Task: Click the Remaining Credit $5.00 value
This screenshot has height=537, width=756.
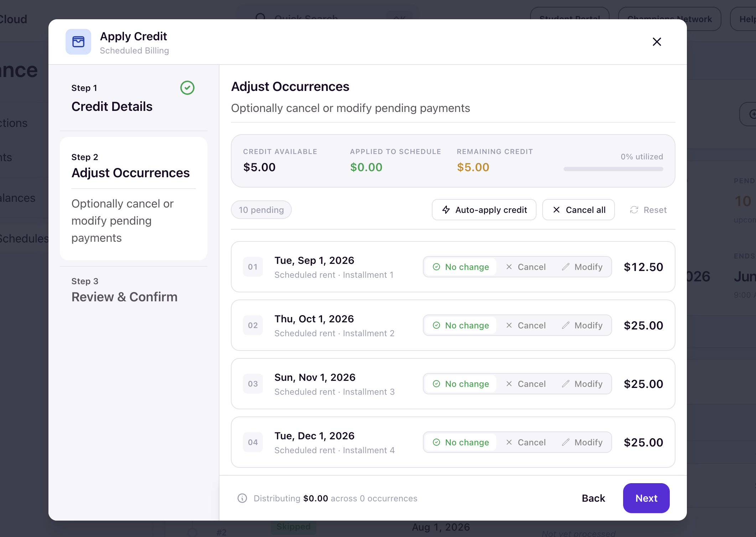Action: click(473, 167)
